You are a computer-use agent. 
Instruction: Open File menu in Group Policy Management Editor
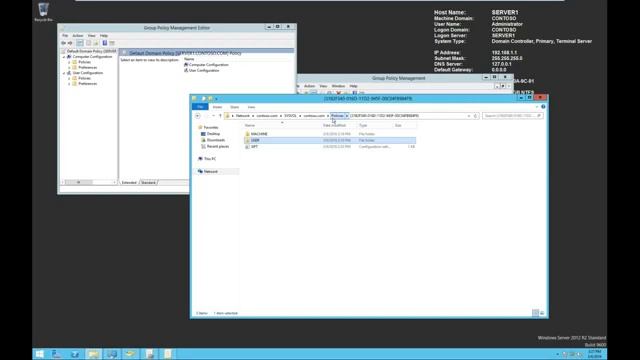point(65,36)
